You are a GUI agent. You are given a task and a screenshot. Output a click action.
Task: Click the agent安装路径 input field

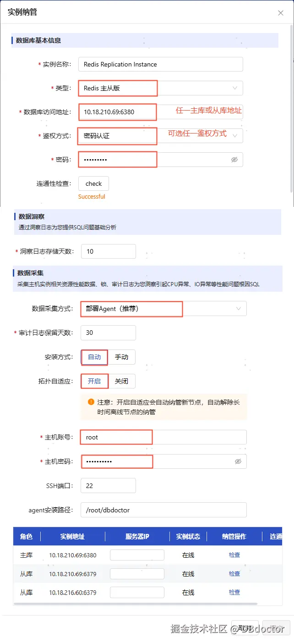(163, 510)
